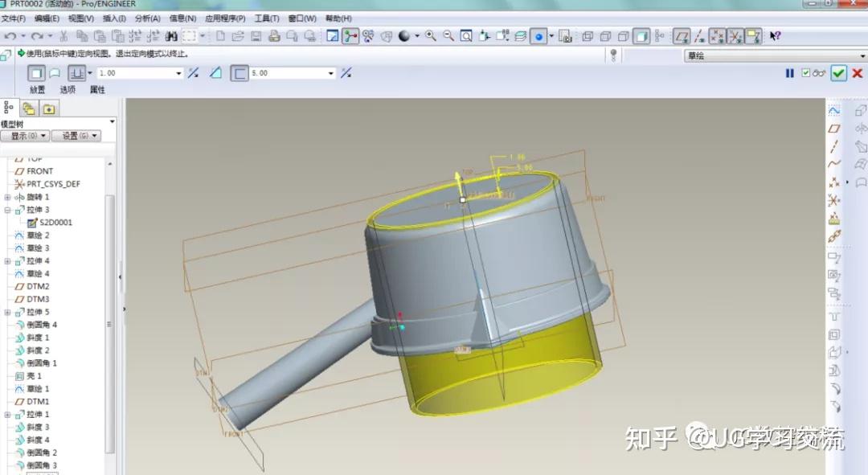The height and width of the screenshot is (475, 868).
Task: Click the no hidden display icon
Action: [623, 36]
